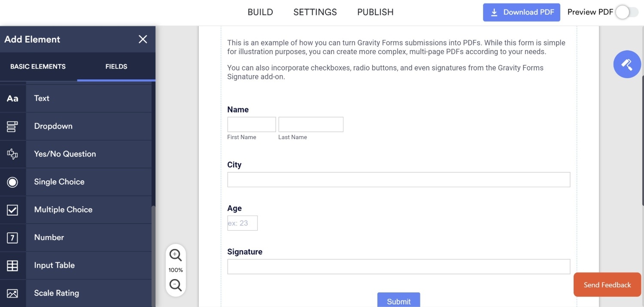Screen dimensions: 644x307
Task: Select the Scale Rating element icon
Action: [12, 293]
